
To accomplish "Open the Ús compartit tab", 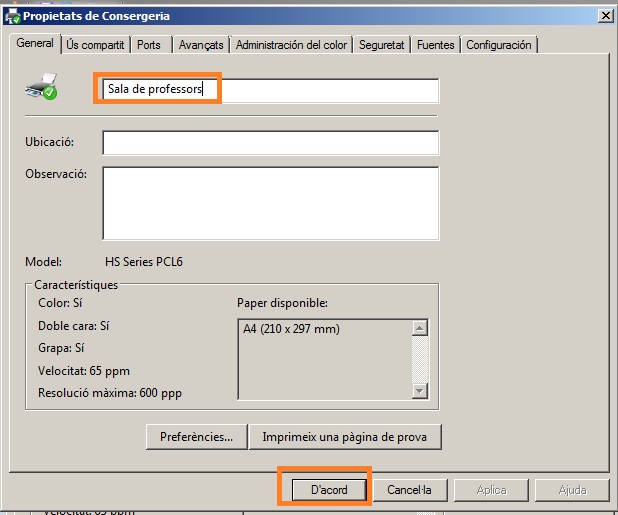I will pyautogui.click(x=95, y=45).
